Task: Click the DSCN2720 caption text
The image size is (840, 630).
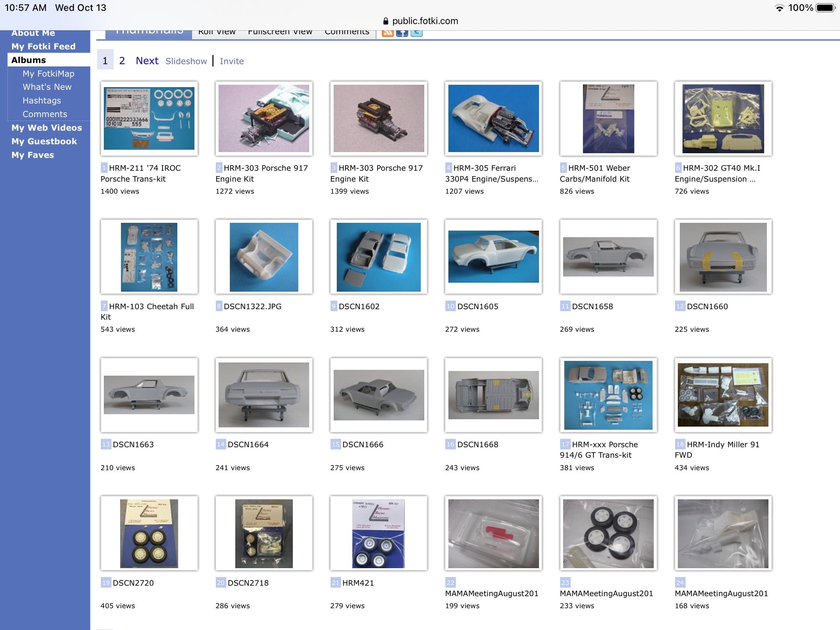Action: click(133, 583)
